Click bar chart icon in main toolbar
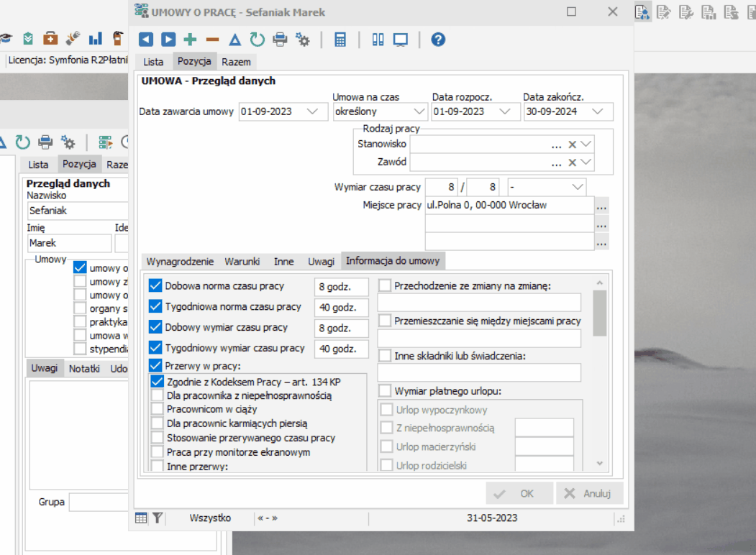 coord(96,39)
